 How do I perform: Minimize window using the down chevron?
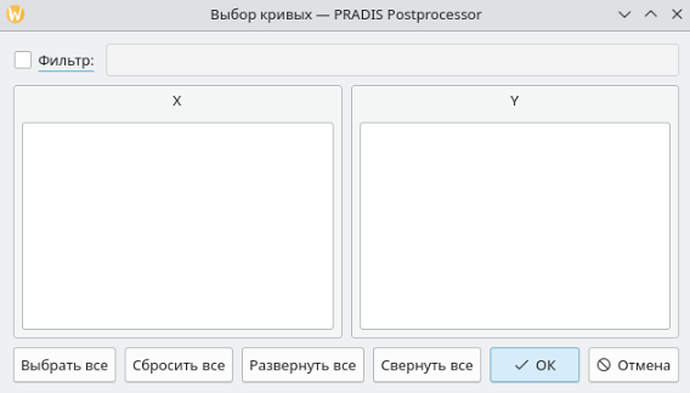coord(624,15)
